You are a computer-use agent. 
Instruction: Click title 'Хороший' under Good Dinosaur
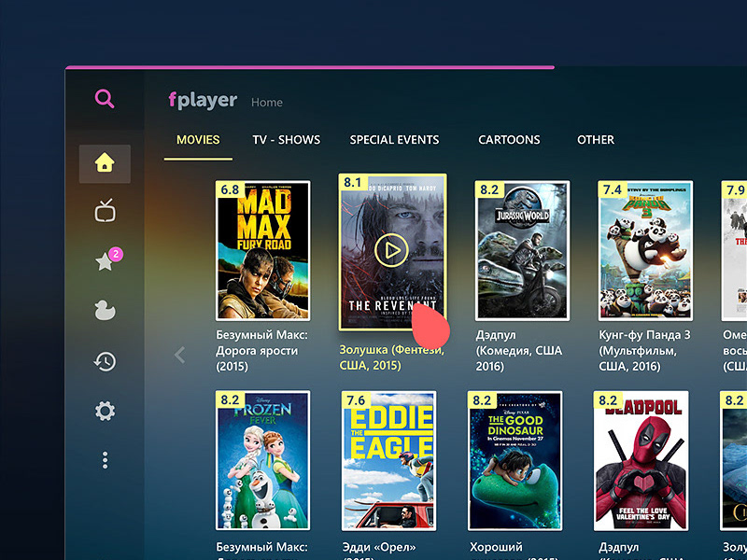(x=496, y=547)
